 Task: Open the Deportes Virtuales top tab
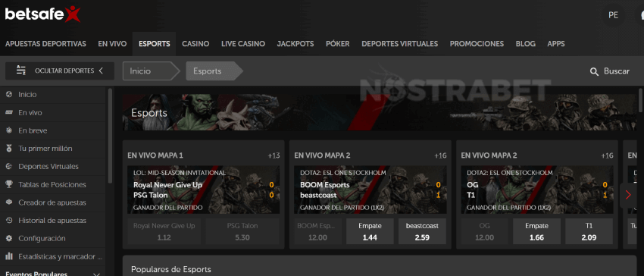tap(399, 44)
